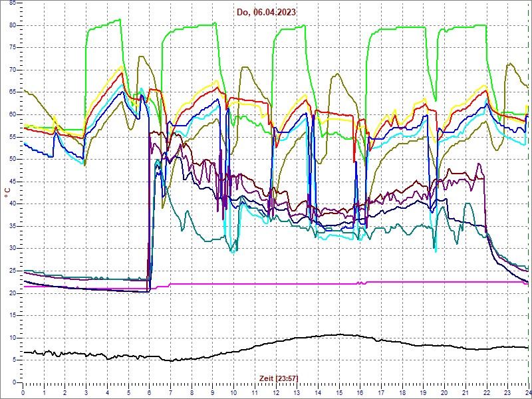Viewport: 532px width, 399px height.
Task: Click hour 1 label on time axis
Action: pos(44,393)
